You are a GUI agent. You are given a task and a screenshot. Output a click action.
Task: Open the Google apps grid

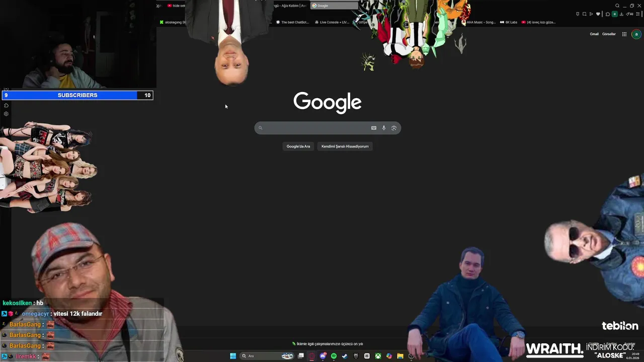pos(624,34)
